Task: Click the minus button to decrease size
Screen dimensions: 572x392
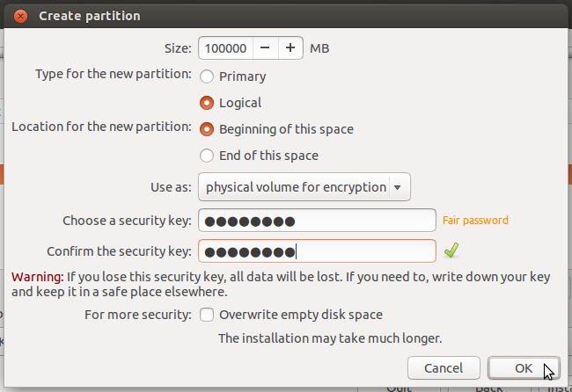Action: tap(266, 48)
